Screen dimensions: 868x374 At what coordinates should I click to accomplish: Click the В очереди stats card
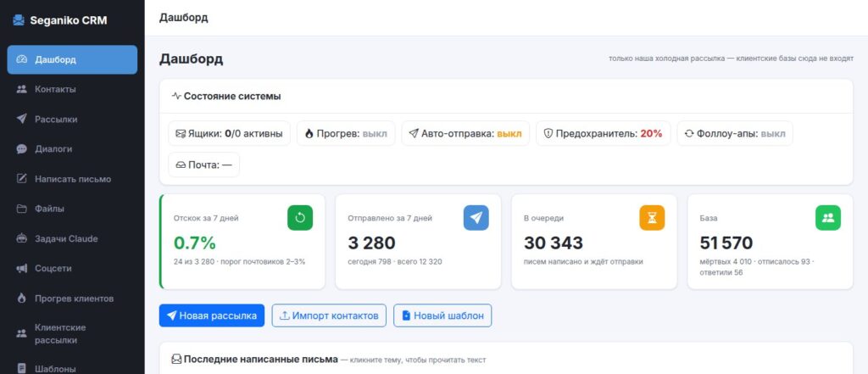594,242
